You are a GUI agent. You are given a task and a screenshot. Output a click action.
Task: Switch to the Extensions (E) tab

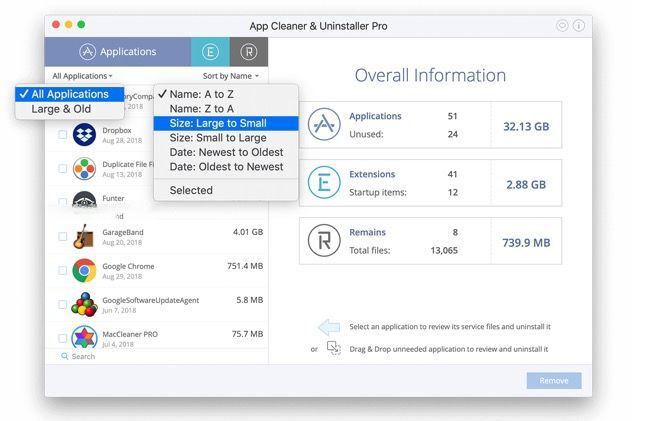(x=210, y=52)
